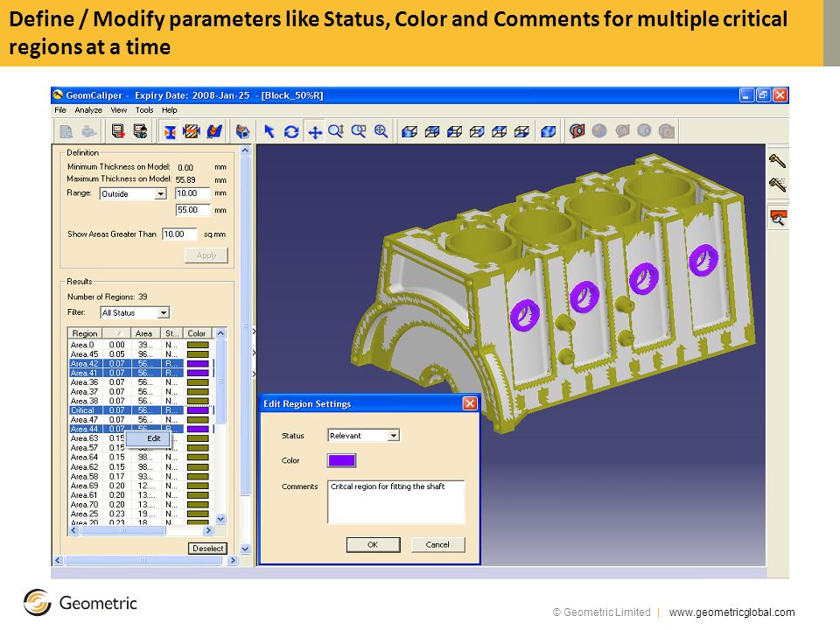This screenshot has width=840, height=630.
Task: Select the Area.47 row
Action: click(140, 420)
